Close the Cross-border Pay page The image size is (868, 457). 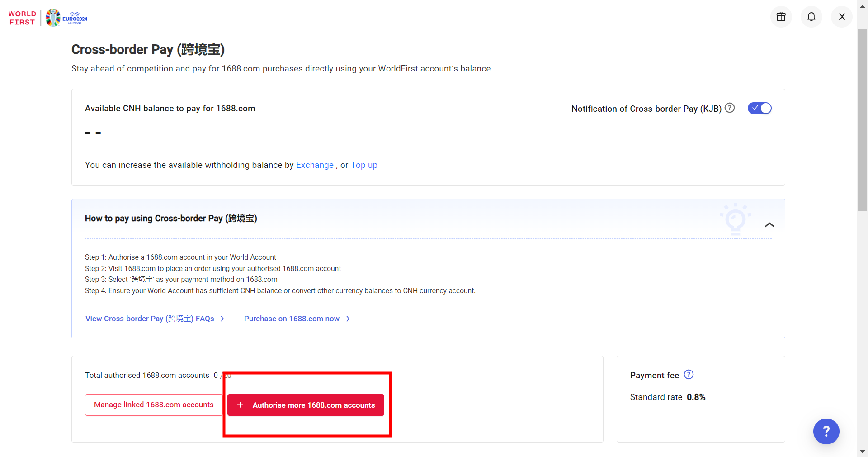coord(841,17)
